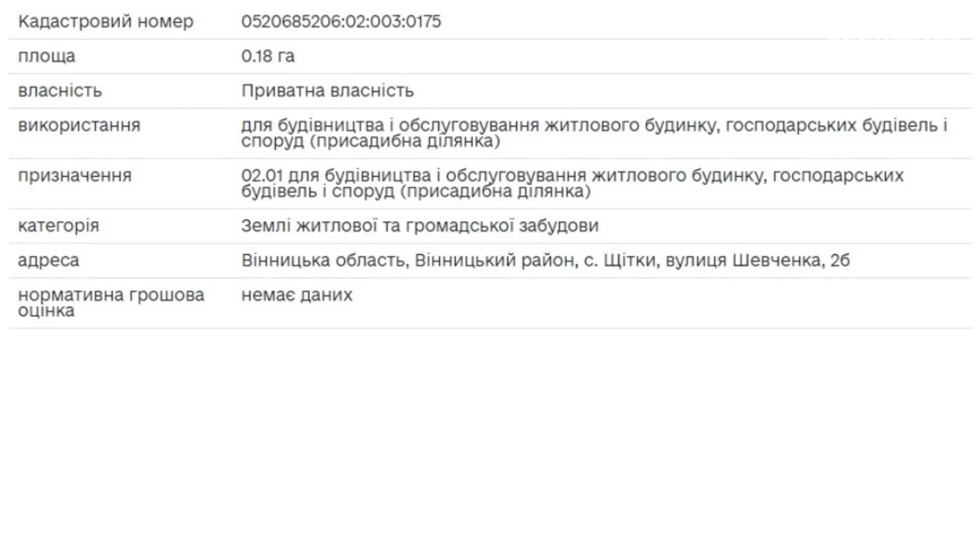The height and width of the screenshot is (551, 980).
Task: Click the address with вулиця Шевченка, 2б
Action: click(545, 260)
